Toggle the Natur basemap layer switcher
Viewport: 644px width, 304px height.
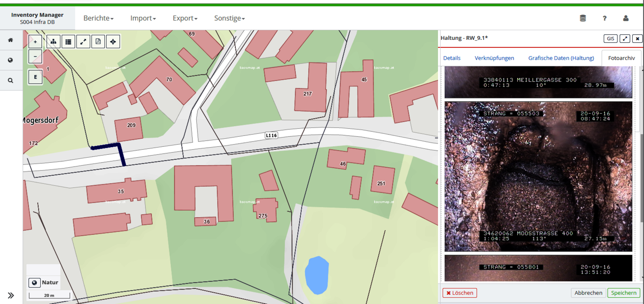(x=35, y=283)
